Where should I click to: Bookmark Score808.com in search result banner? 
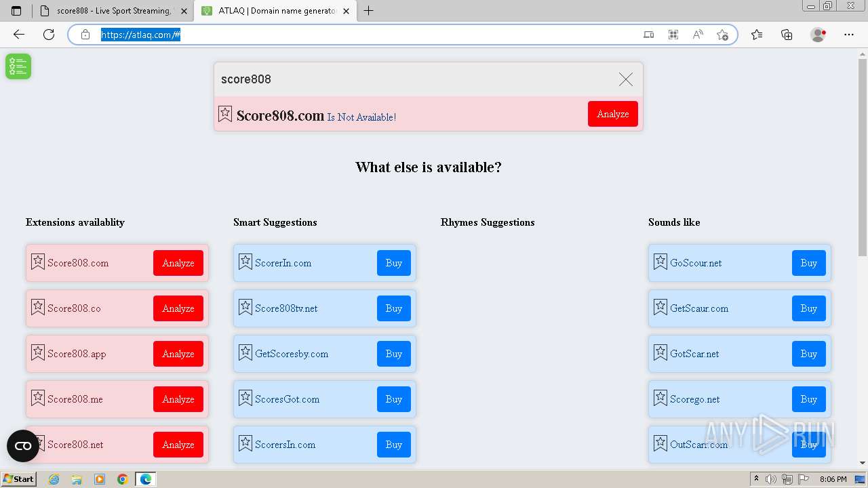coord(225,114)
